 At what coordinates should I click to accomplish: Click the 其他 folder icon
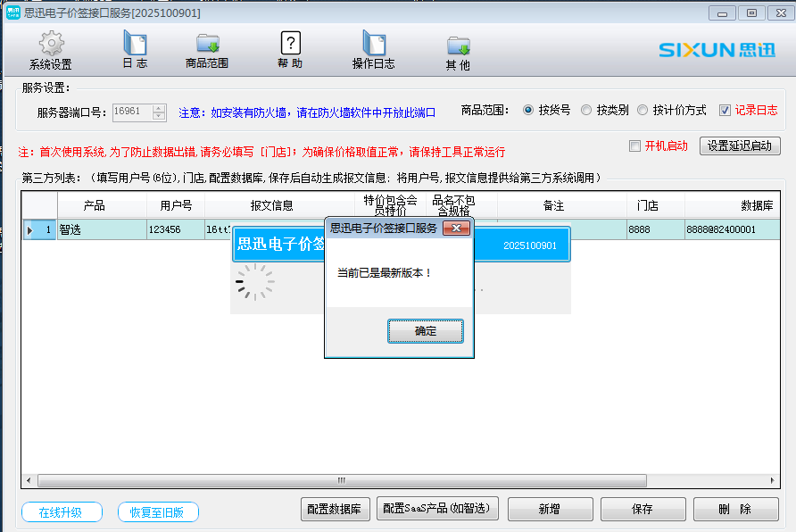(458, 45)
